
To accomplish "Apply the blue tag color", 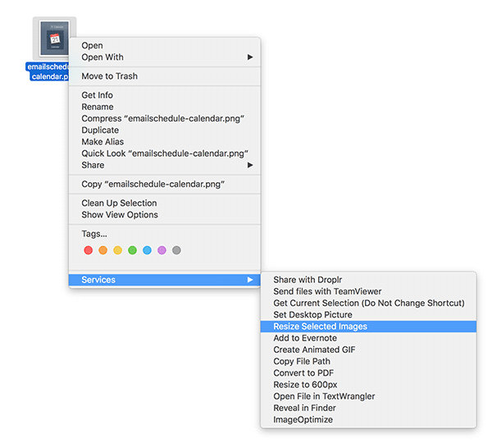I will tap(147, 250).
